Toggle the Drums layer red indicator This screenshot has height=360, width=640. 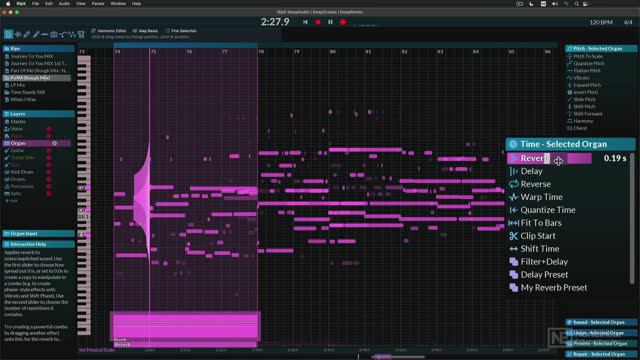tap(49, 179)
